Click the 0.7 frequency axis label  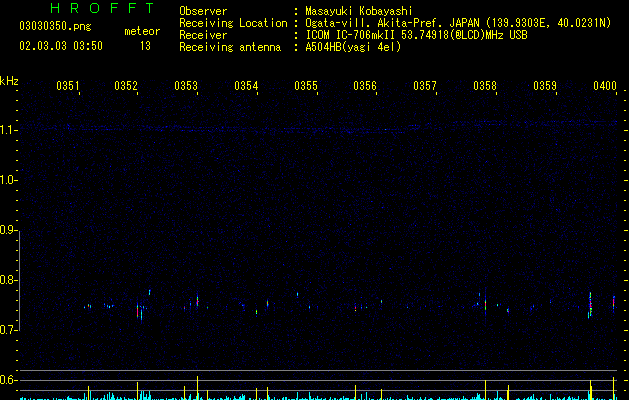coord(9,330)
